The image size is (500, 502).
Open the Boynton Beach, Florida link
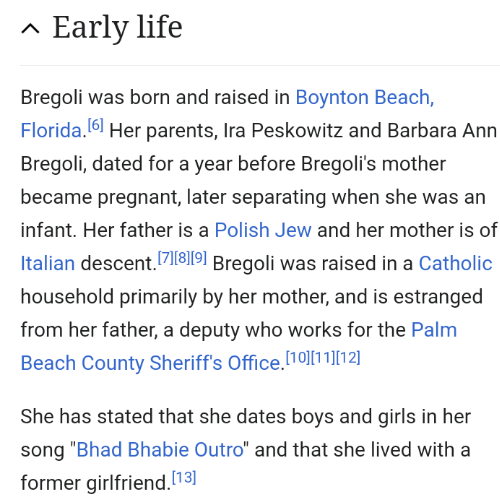pos(365,97)
